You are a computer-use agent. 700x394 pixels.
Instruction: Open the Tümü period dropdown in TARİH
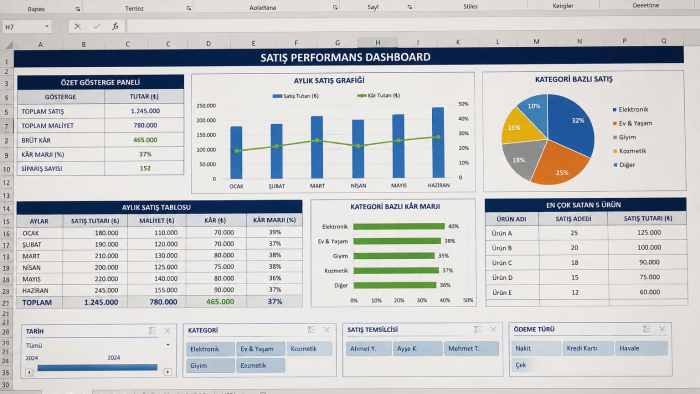pos(168,345)
